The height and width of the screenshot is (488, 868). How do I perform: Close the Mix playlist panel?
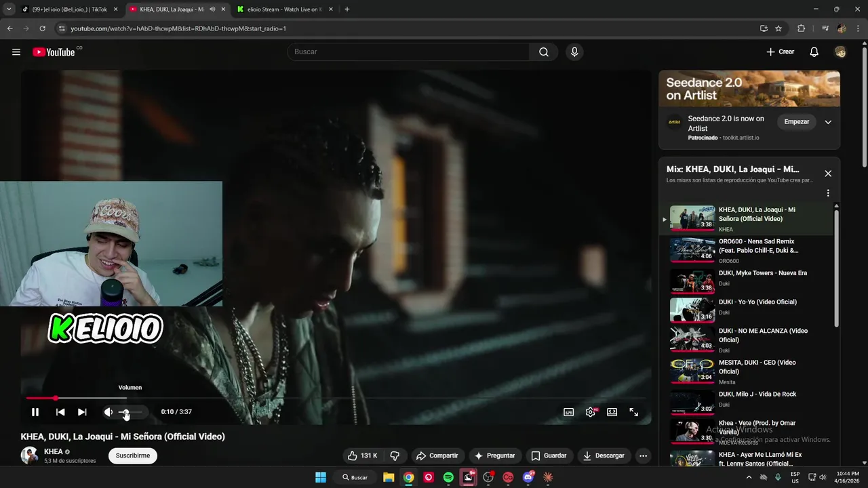[828, 174]
